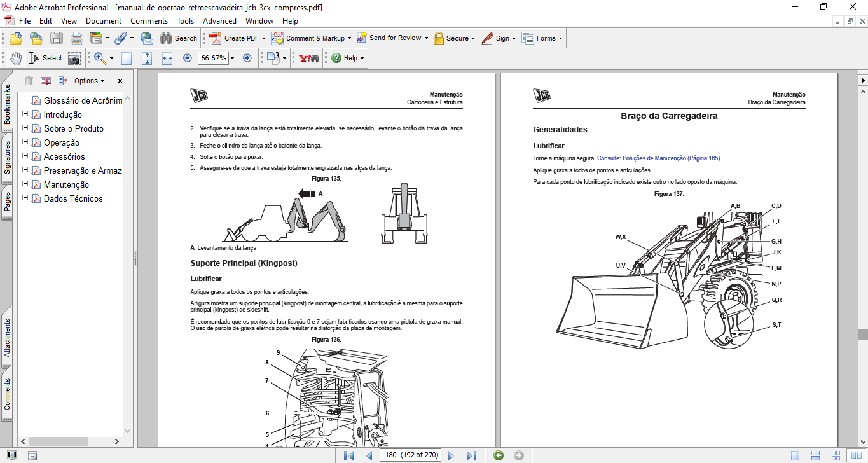Open the Email envelope icon

click(146, 38)
